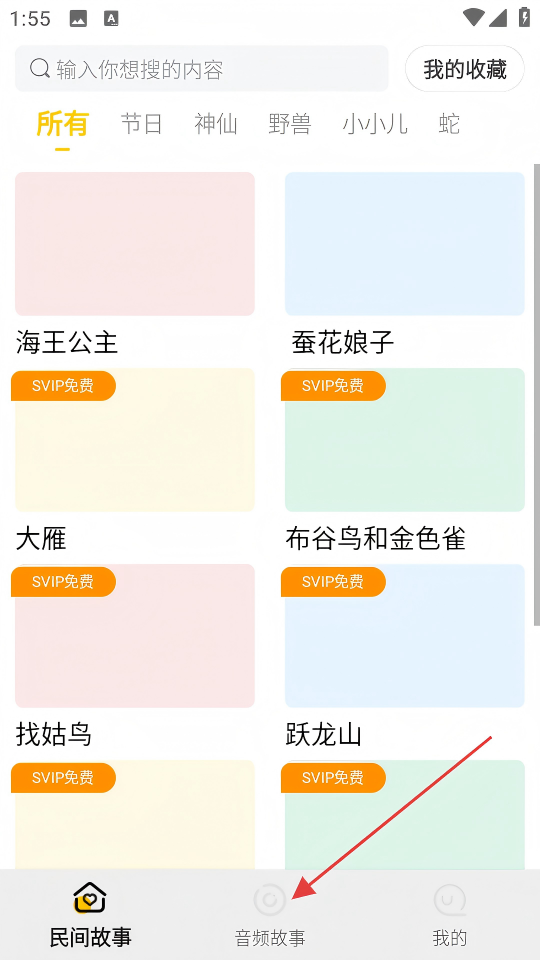Switch to the 神仙 category tab

click(x=216, y=124)
